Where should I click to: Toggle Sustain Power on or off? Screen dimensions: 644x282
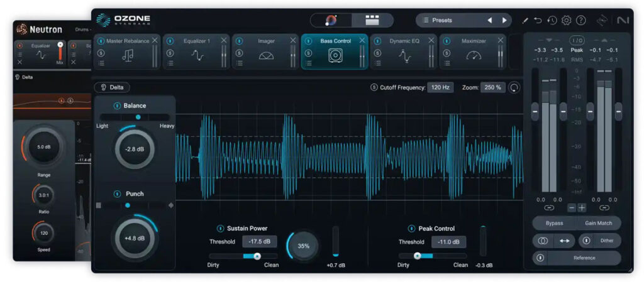point(221,229)
